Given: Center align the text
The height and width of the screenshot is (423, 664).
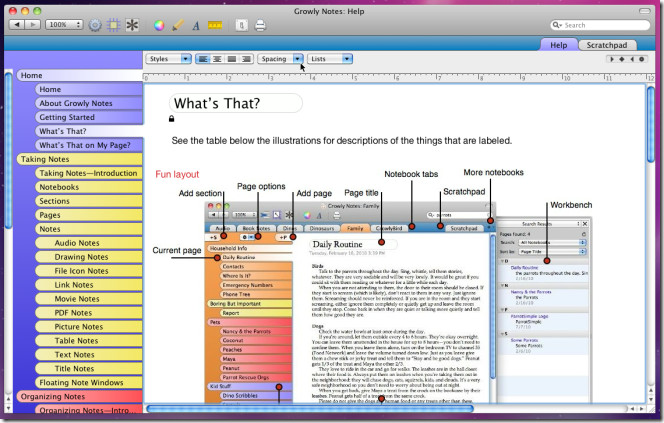Looking at the screenshot, I should tap(217, 59).
